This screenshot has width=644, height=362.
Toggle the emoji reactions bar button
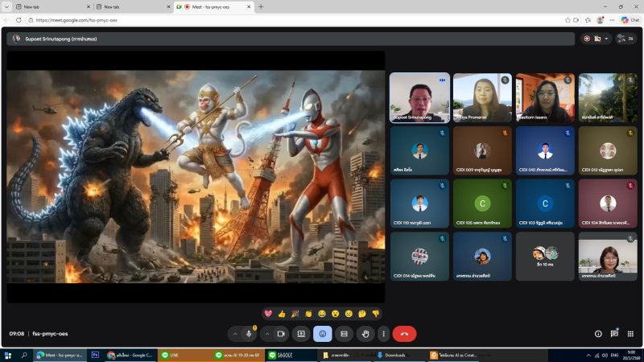[323, 333]
